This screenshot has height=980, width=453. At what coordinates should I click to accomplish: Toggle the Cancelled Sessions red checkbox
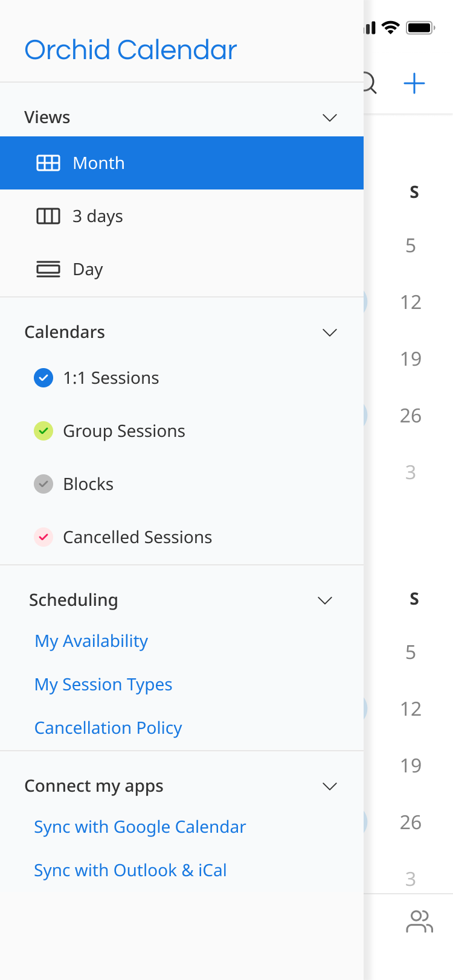coord(43,537)
